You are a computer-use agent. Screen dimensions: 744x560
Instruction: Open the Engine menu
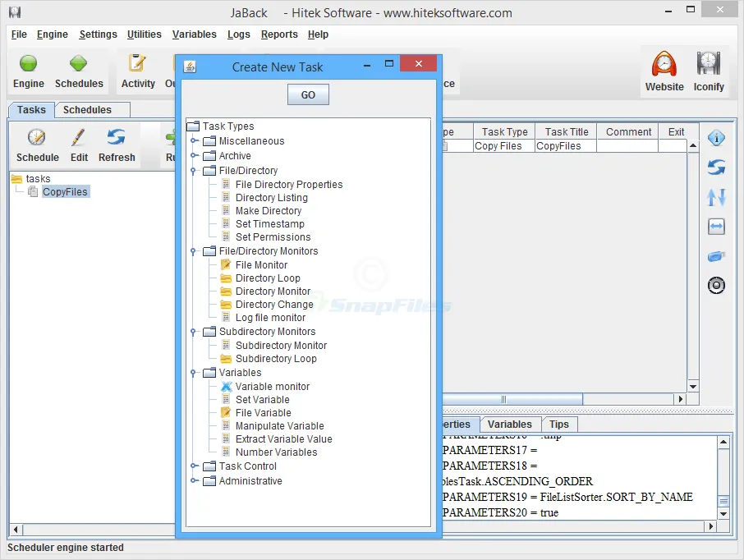click(x=53, y=34)
